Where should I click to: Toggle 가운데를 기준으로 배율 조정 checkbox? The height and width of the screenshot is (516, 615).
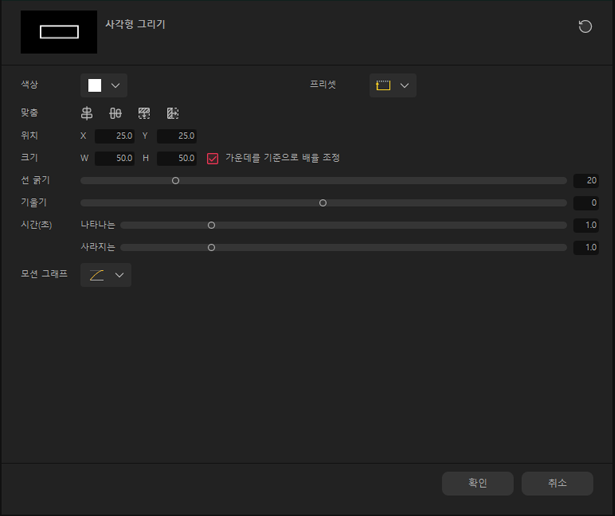point(213,158)
